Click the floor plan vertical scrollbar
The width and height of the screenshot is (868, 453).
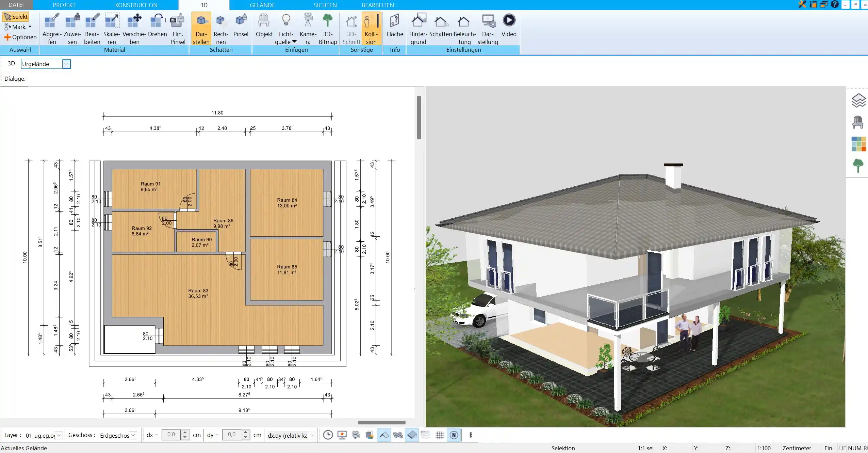point(419,118)
